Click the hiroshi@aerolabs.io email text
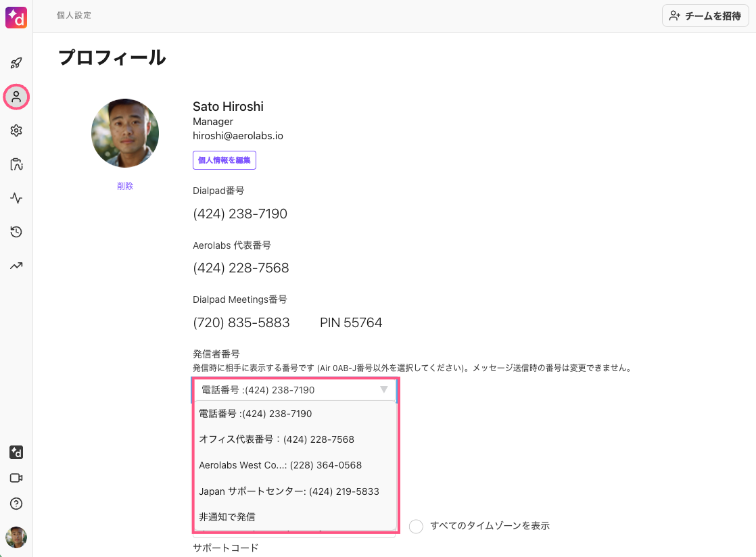The height and width of the screenshot is (557, 756). [x=238, y=136]
